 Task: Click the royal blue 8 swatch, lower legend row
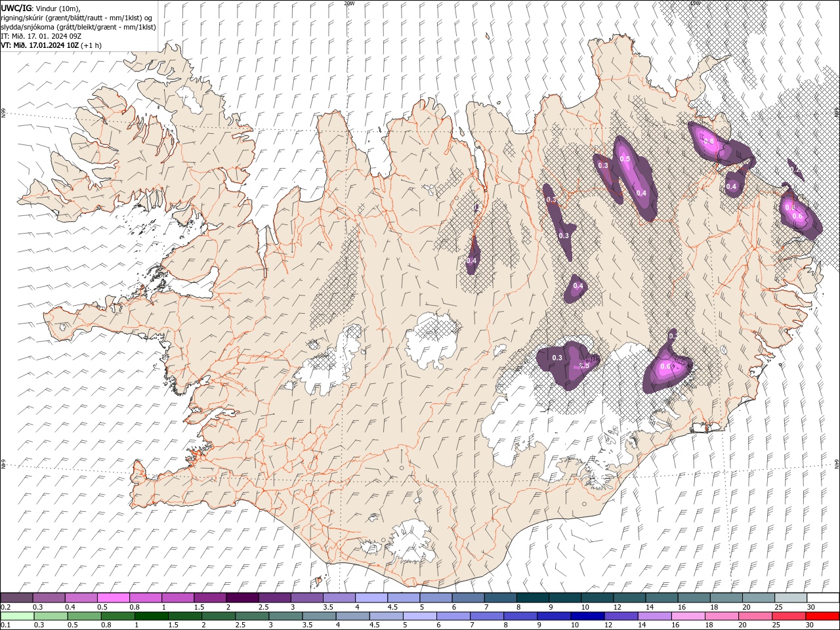coord(520,616)
